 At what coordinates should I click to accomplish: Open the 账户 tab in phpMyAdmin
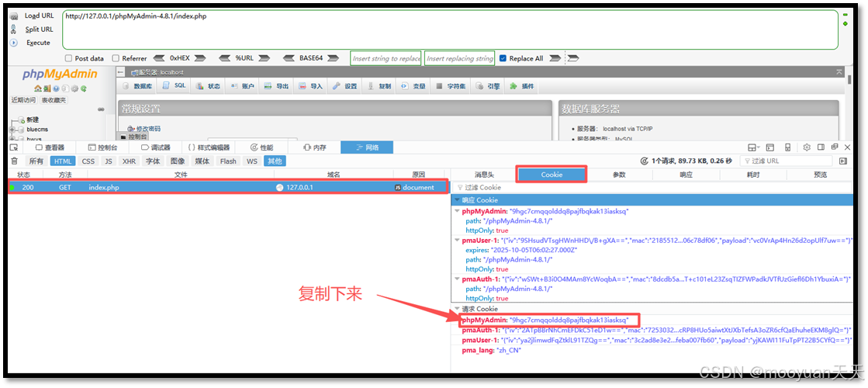[242, 86]
